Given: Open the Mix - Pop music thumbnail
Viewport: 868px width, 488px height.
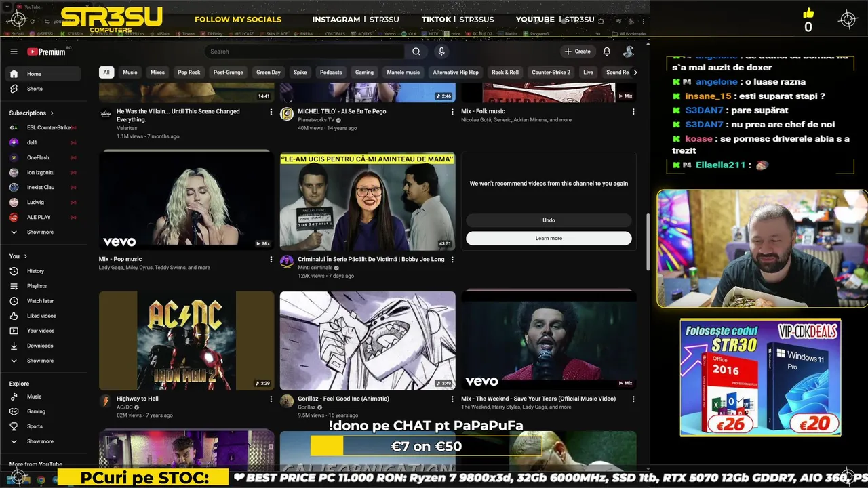Looking at the screenshot, I should pos(186,201).
